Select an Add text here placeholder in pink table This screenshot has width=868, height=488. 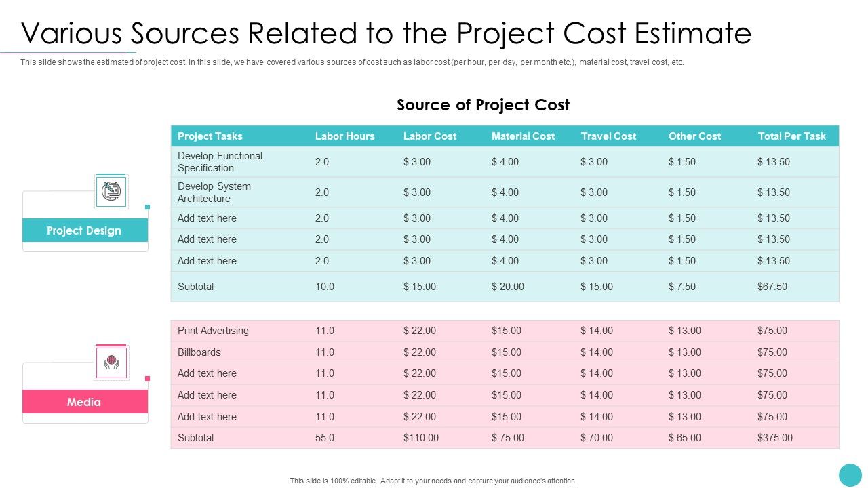(207, 373)
